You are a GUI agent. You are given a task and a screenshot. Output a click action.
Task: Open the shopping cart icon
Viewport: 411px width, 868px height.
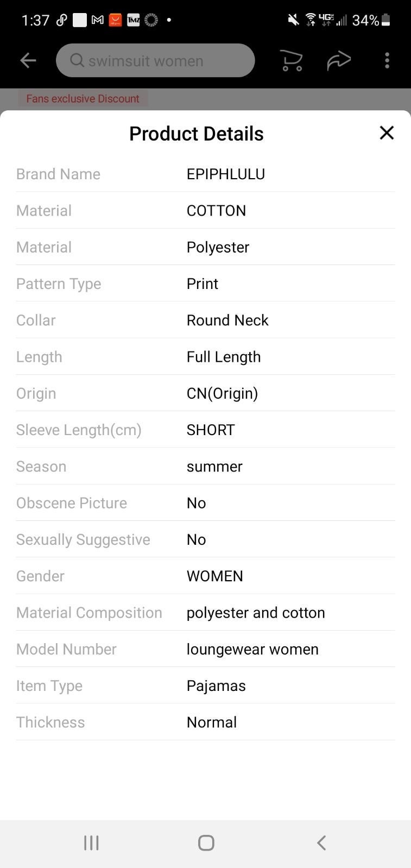[292, 60]
